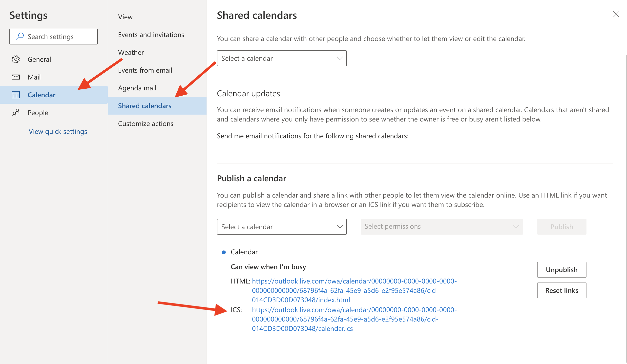Open People settings via people icon

coord(16,112)
